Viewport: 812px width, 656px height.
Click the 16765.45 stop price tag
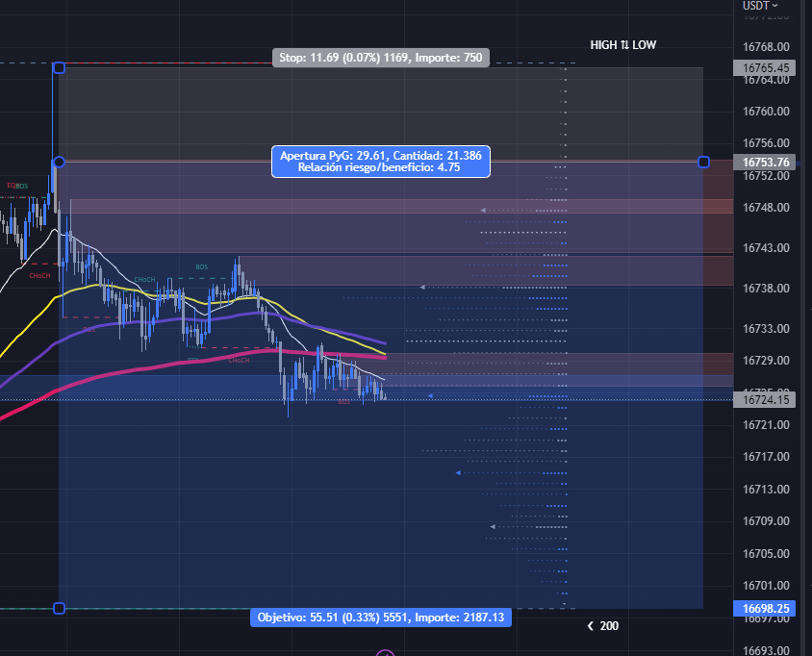766,68
